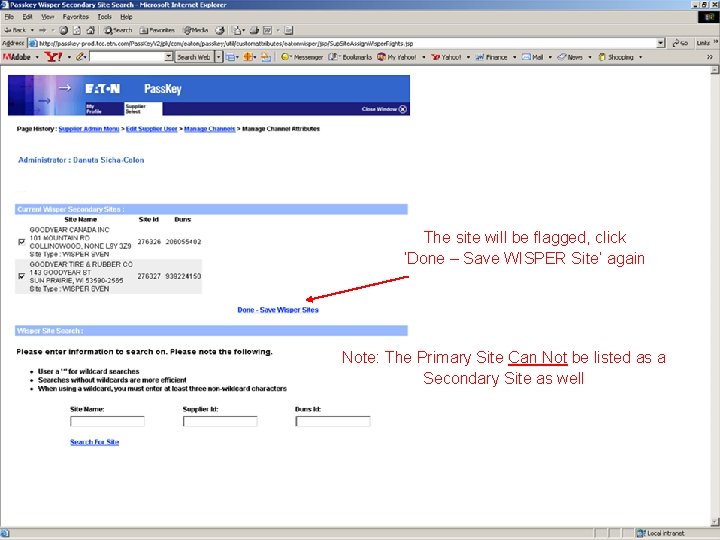The height and width of the screenshot is (540, 720).
Task: Click the Go button by address bar
Action: click(x=680, y=43)
